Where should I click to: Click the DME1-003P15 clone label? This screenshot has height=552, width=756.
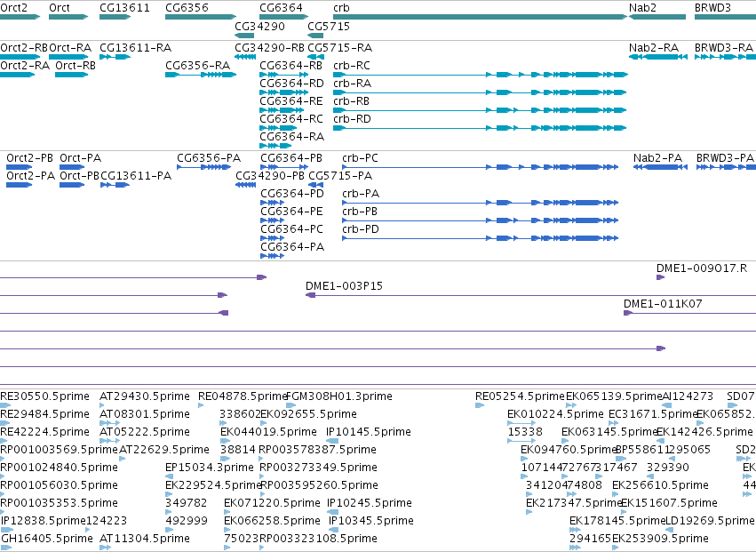345,286
